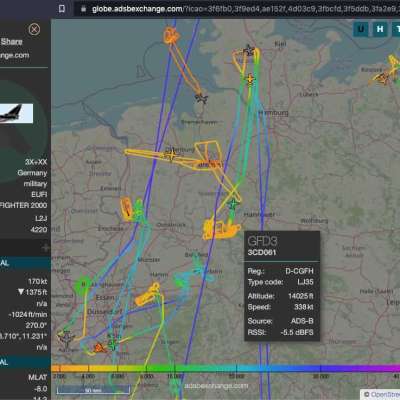Close the selected aircraft info panel
This screenshot has height=400, width=400.
34,29
